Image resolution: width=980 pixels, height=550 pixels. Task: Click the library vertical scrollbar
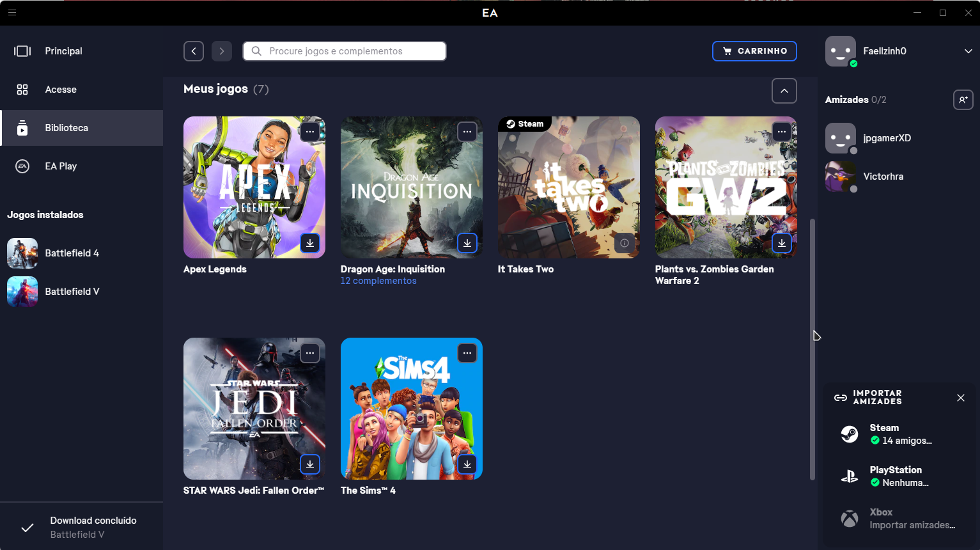(813, 349)
